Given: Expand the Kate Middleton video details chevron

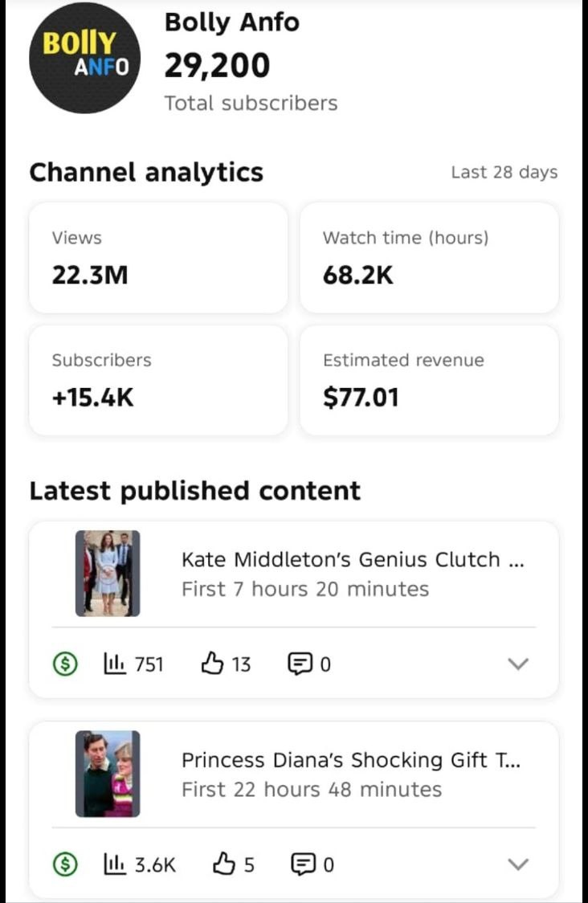Looking at the screenshot, I should point(519,664).
